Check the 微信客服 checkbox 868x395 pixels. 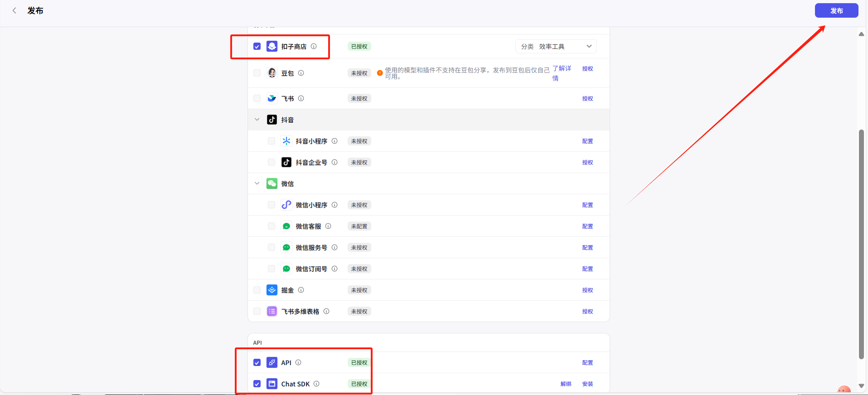[x=272, y=226]
